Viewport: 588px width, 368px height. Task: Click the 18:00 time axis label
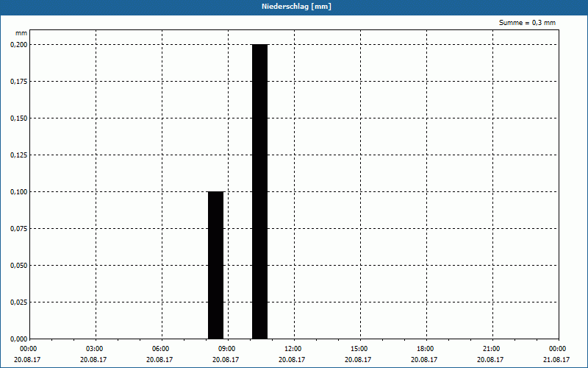(x=426, y=349)
